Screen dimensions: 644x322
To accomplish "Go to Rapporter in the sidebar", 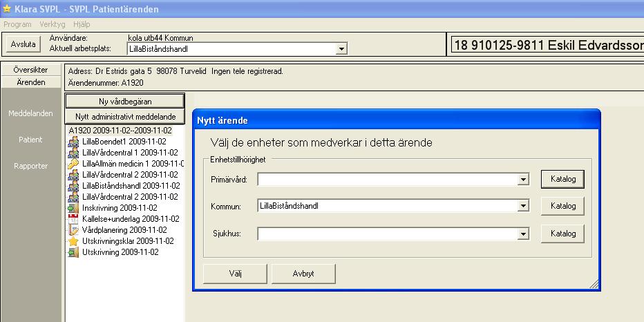I will [x=31, y=166].
